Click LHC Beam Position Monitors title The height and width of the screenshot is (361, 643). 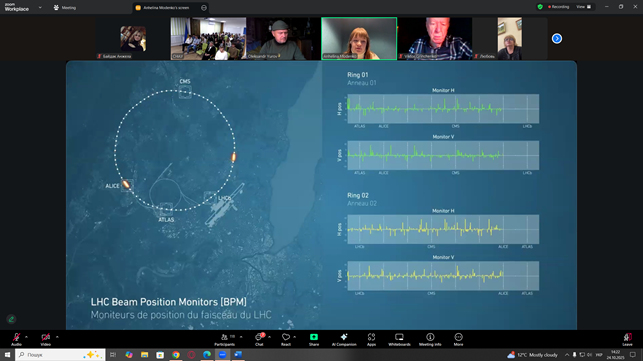(x=169, y=302)
